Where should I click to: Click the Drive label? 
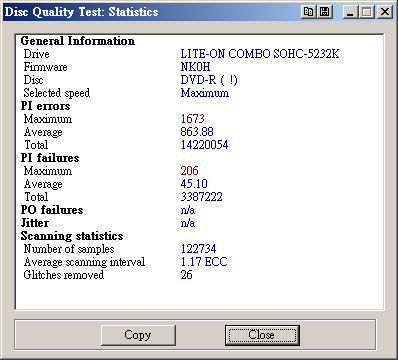[x=36, y=54]
